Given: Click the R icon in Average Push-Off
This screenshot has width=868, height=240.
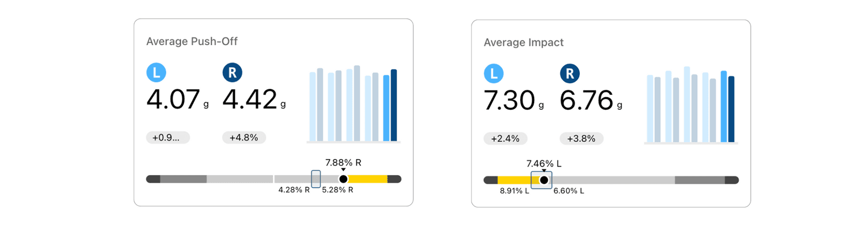Looking at the screenshot, I should 232,73.
